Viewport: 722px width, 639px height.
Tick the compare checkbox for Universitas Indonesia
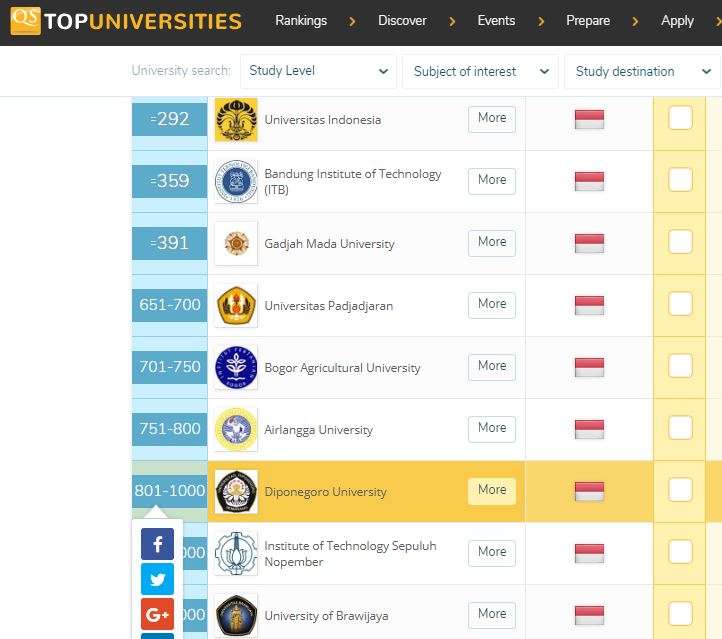(680, 118)
